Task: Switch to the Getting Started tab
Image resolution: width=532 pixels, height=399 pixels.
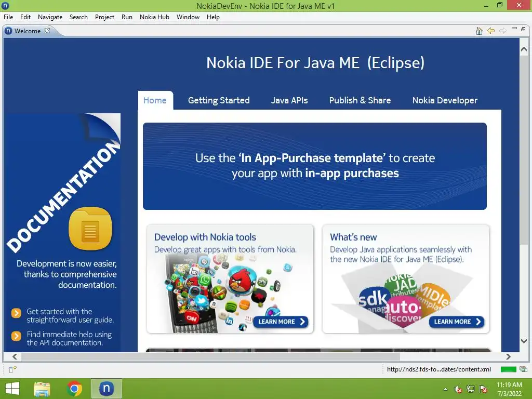Action: point(219,100)
